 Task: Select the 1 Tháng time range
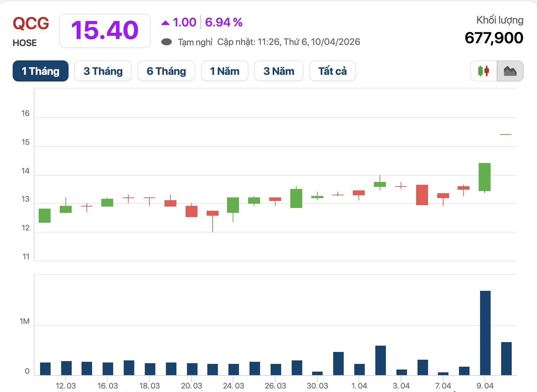40,71
